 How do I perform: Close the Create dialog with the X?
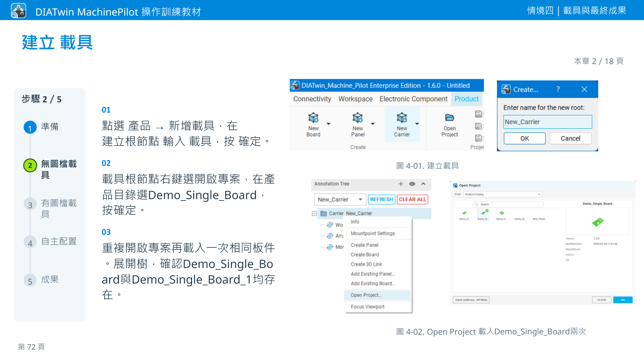584,89
